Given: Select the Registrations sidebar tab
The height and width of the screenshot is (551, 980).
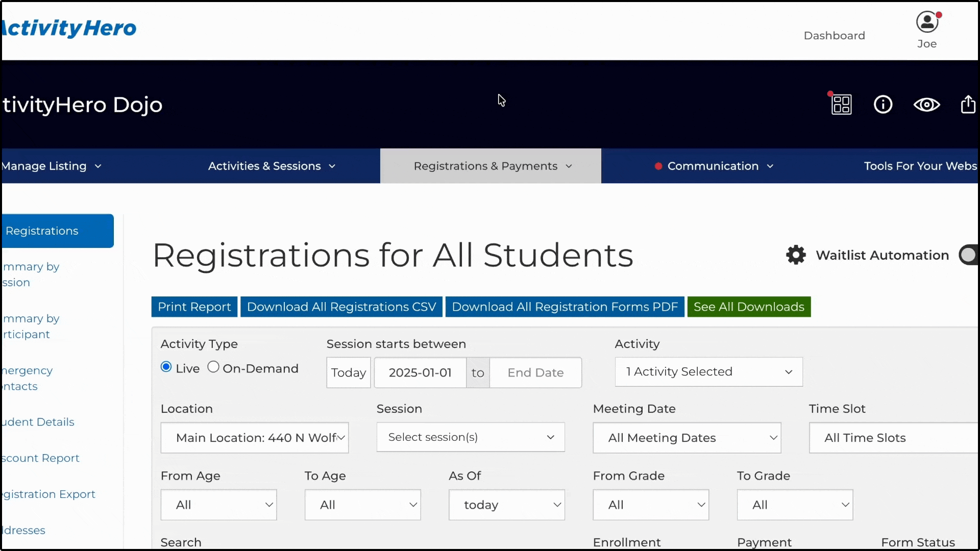Looking at the screenshot, I should coord(58,231).
